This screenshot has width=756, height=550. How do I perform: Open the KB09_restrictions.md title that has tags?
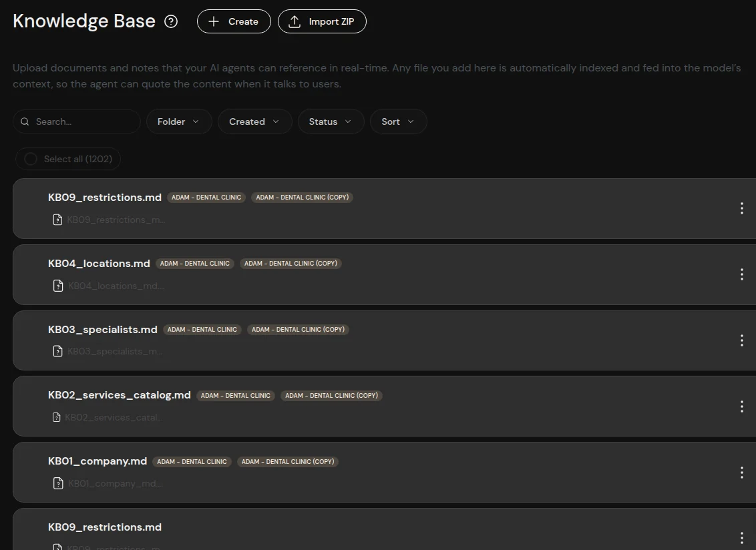(x=105, y=198)
